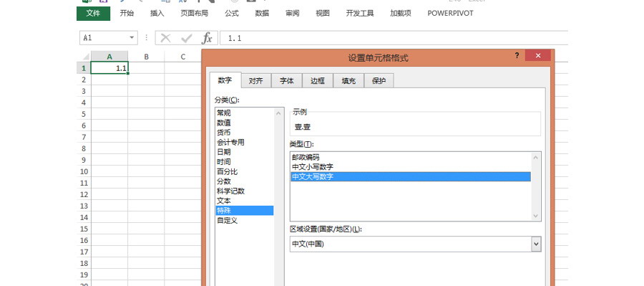Select 货币 in the category list

pos(224,133)
